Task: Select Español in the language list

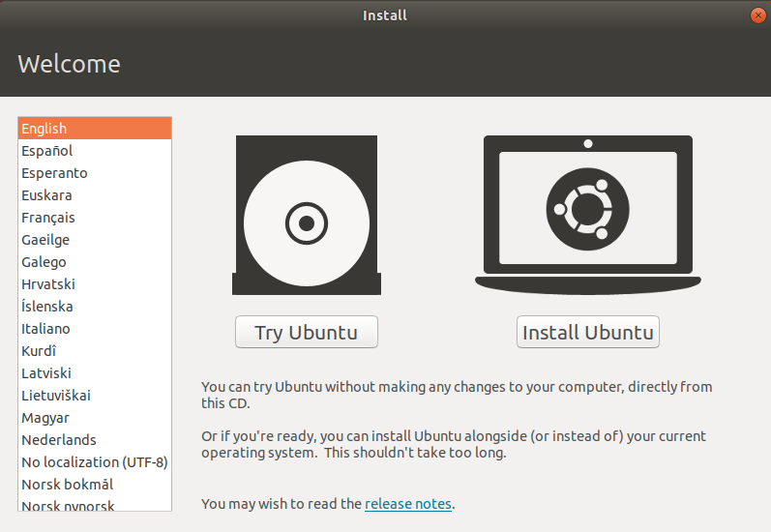Action: tap(95, 151)
